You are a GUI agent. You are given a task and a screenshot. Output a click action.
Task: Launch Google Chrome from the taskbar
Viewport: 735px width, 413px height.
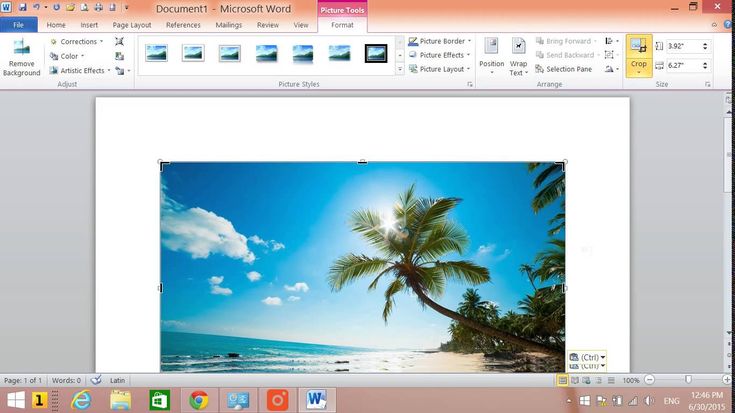pos(199,400)
